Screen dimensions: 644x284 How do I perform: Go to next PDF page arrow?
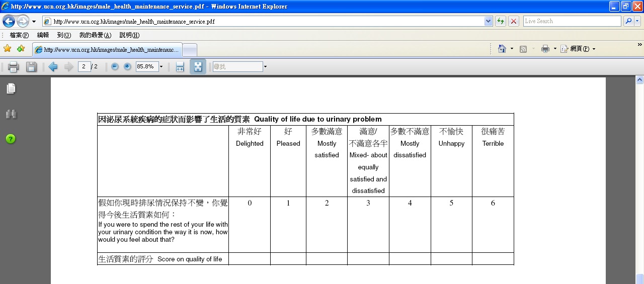69,67
